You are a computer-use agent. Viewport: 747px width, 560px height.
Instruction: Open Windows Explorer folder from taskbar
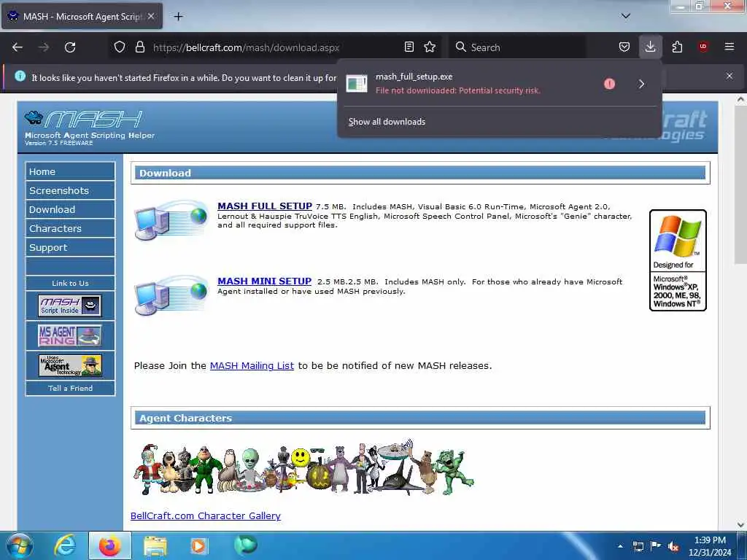155,545
